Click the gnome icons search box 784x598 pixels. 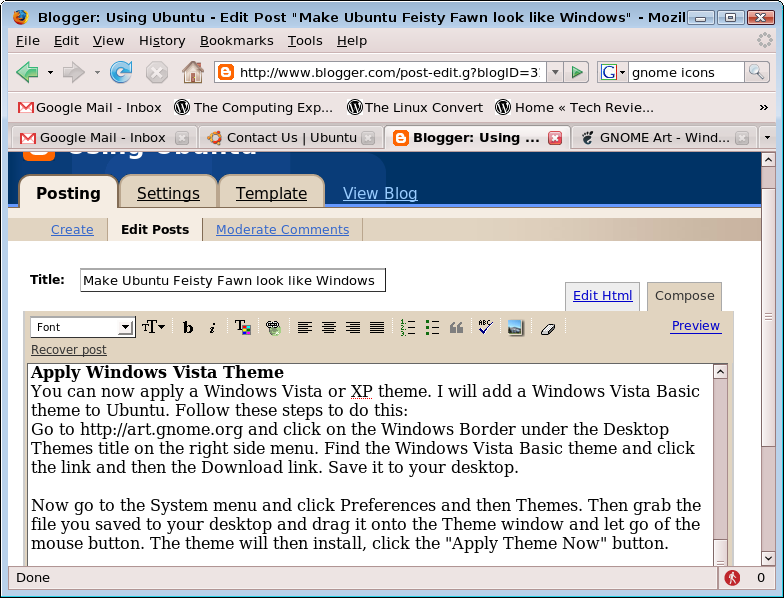pyautogui.click(x=686, y=72)
